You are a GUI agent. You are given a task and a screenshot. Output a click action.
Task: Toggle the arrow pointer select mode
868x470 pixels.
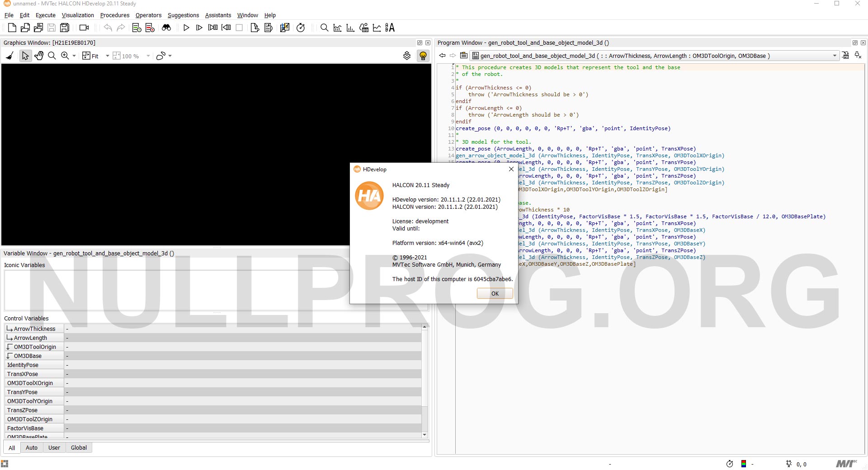(x=25, y=56)
